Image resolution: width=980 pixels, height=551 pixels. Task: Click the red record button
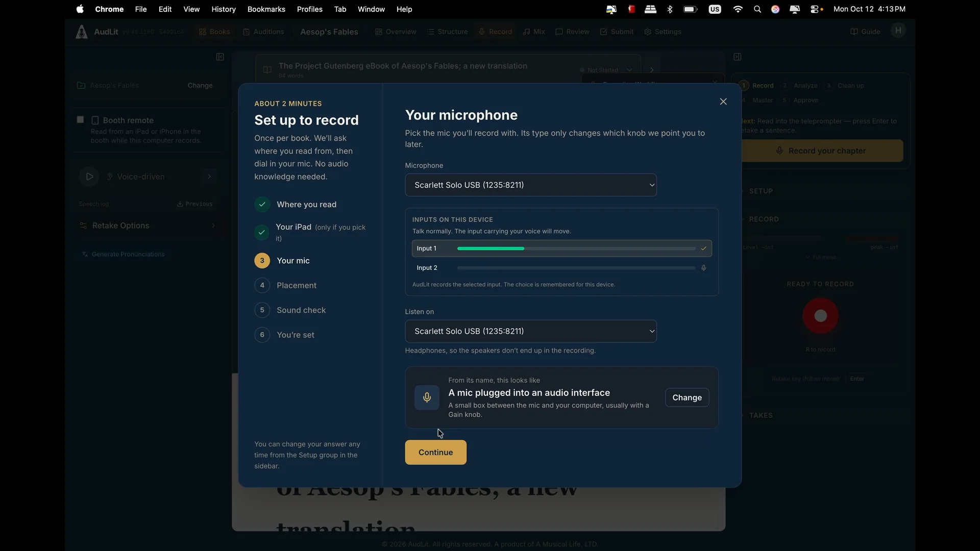(x=820, y=316)
